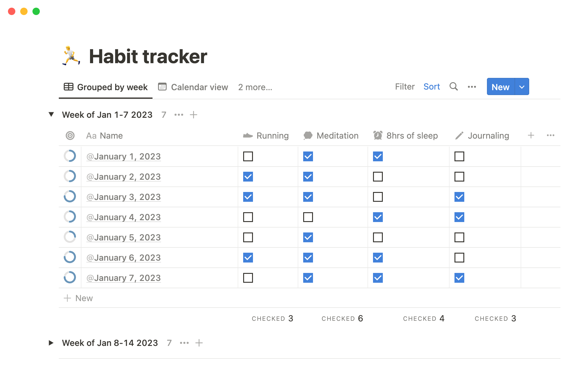Click the more options ellipsis icon
Viewport: 588px width, 368px height.
click(472, 87)
